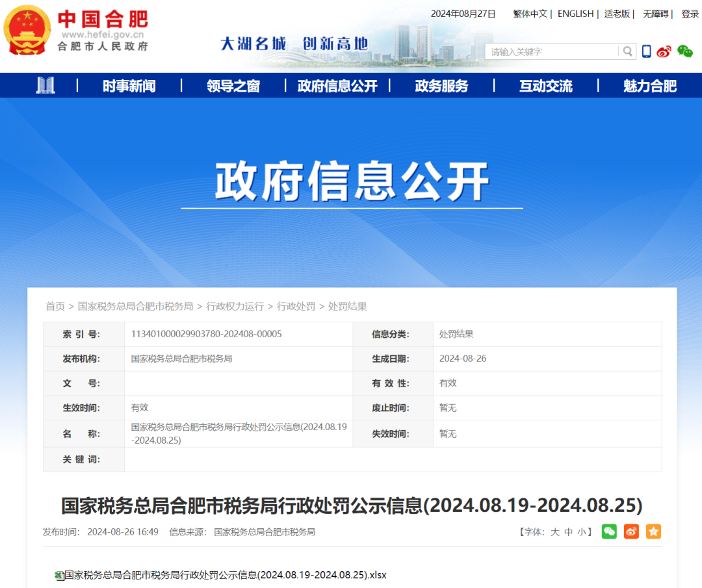Set font size to 大
This screenshot has width=702, height=588.
(555, 532)
